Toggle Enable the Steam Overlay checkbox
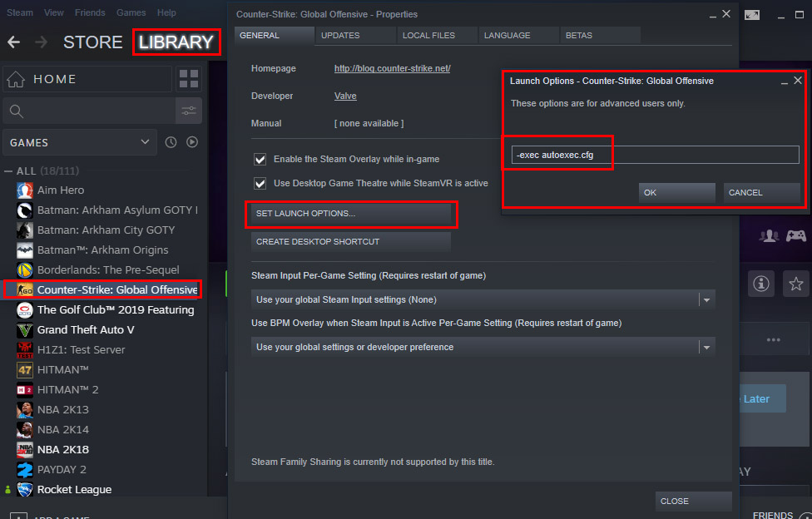Viewport: 812px width, 519px height. [260, 159]
